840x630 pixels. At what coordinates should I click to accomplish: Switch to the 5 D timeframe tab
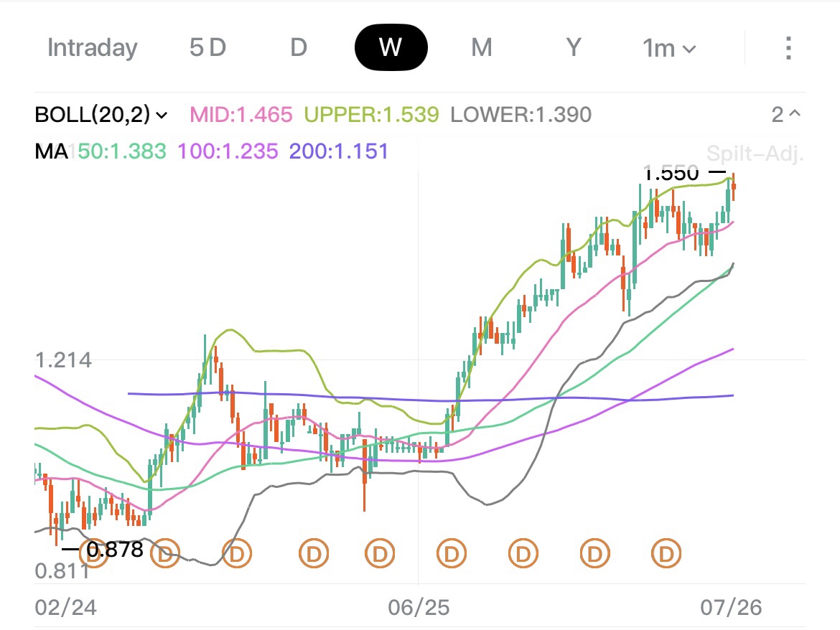click(x=208, y=47)
